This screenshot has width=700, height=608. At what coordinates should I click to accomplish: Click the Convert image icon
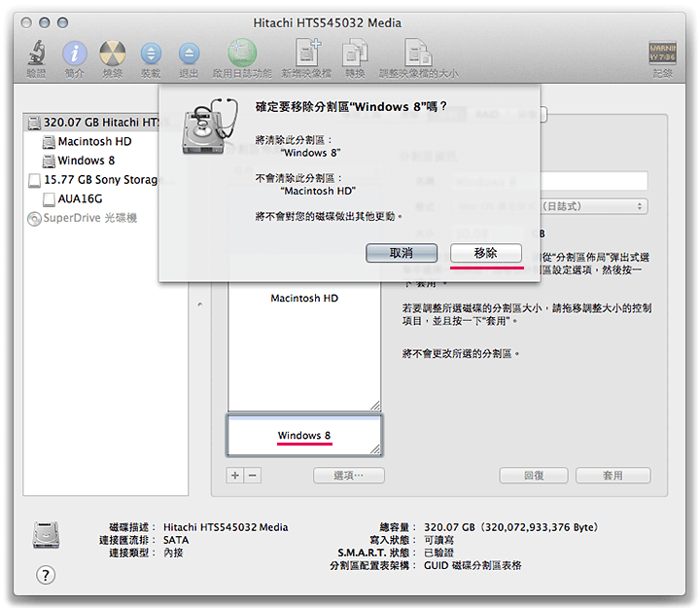point(355,53)
